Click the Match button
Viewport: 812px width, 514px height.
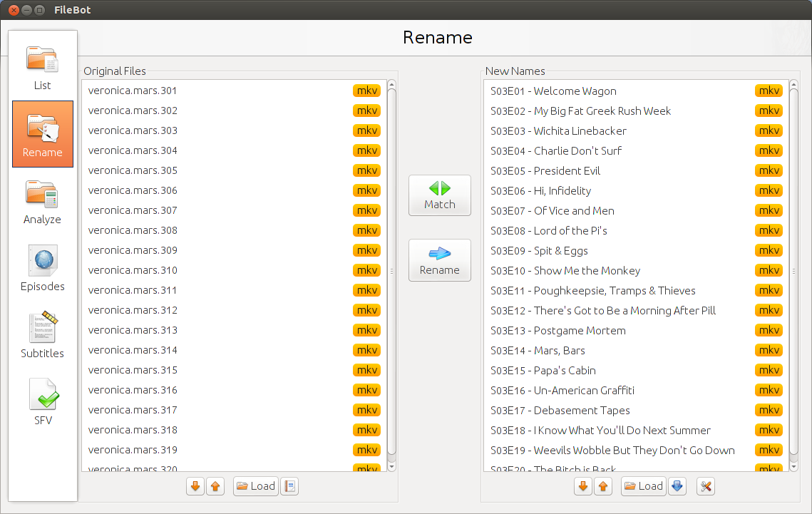click(x=440, y=195)
